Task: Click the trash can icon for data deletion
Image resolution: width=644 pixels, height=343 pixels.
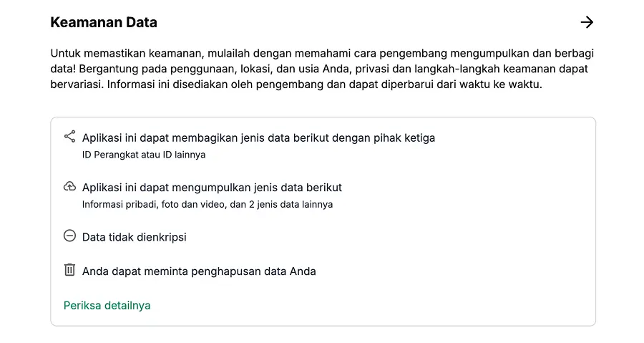Action: [69, 270]
